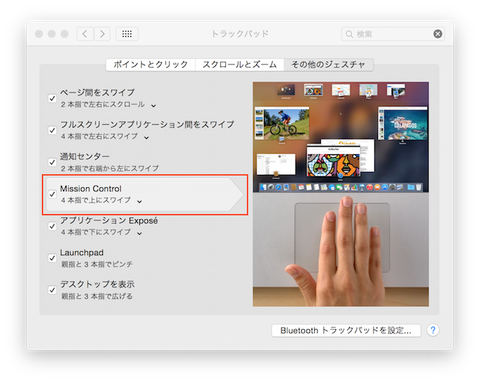
Task: Toggle ページ間をスワイプ checkbox
Action: click(x=52, y=98)
